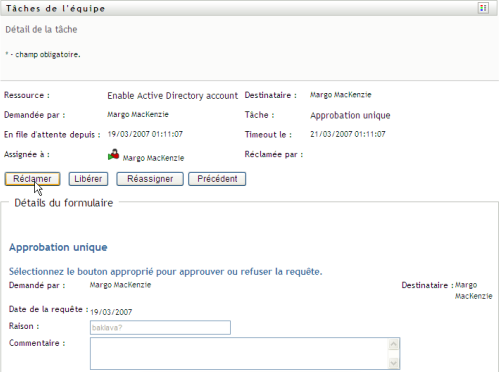
Task: Click inside the Commentaire text area
Action: coord(239,354)
